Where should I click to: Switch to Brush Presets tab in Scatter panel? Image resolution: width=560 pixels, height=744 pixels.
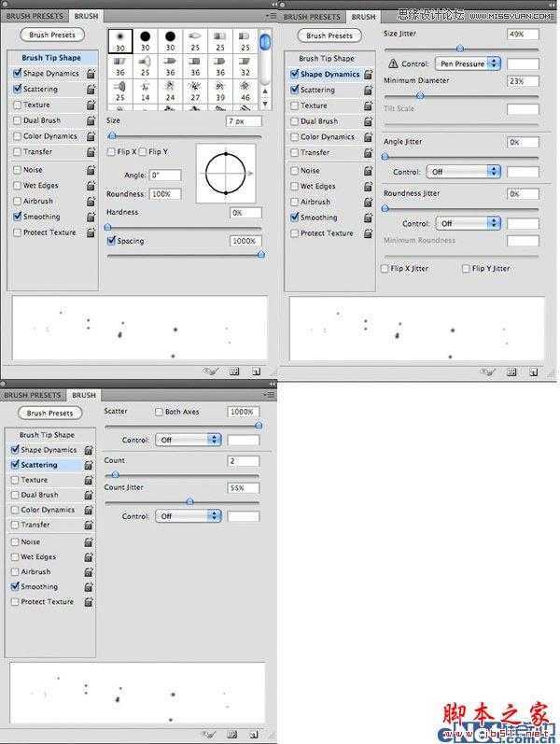(34, 395)
